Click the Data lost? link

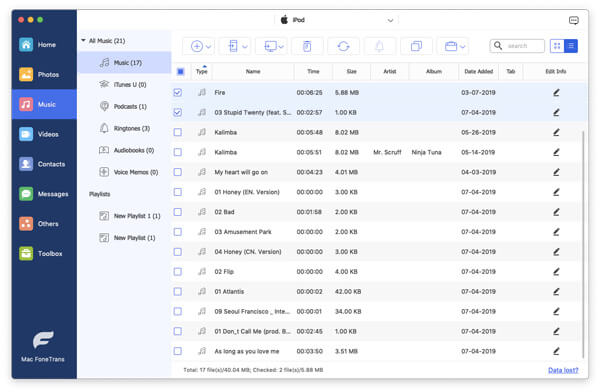[563, 370]
